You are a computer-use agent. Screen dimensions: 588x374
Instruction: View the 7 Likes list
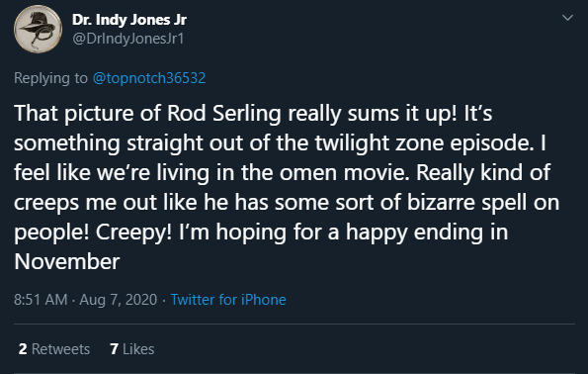pyautogui.click(x=132, y=349)
